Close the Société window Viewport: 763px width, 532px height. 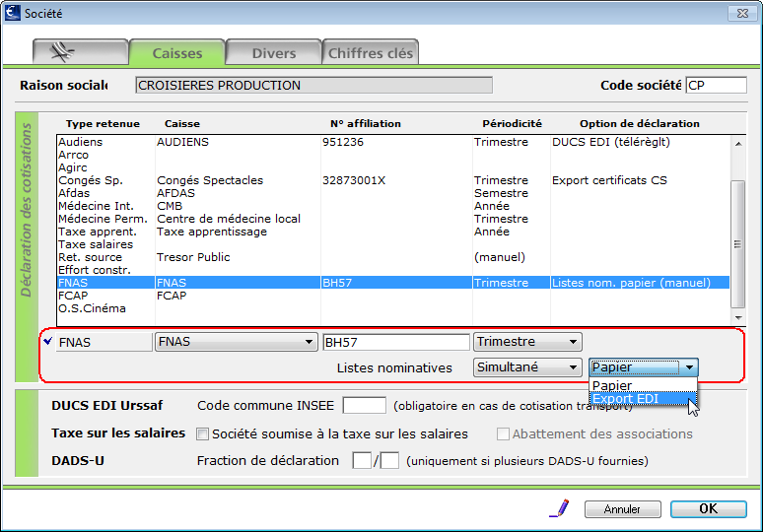click(742, 13)
